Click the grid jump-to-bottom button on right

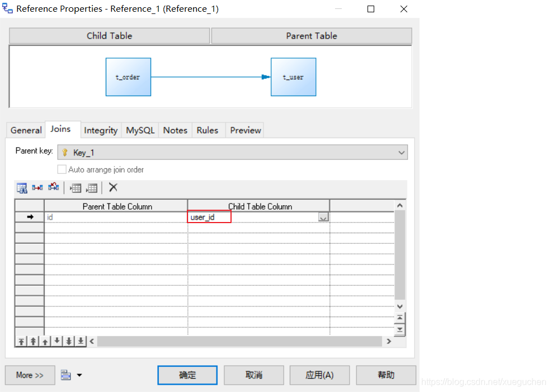(400, 329)
